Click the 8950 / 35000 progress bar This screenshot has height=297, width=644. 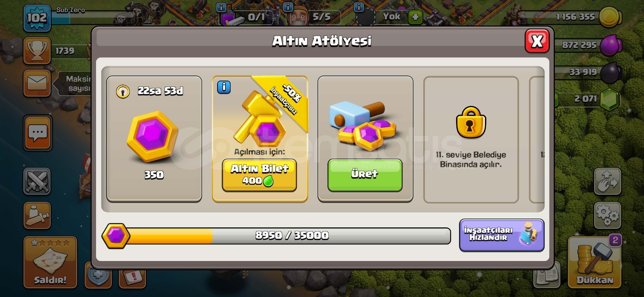[x=276, y=236]
